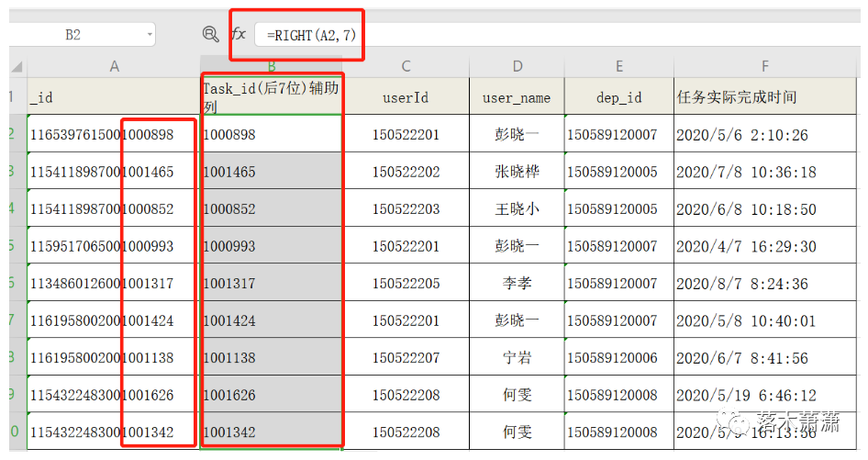Screen dimensions: 868x460
Task: Click cell with 1159517065001000993
Action: tap(114, 245)
